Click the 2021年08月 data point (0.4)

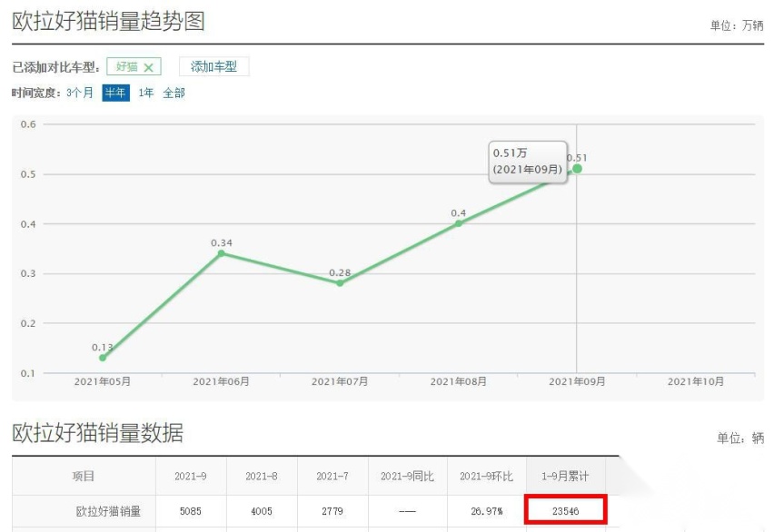[x=459, y=223]
